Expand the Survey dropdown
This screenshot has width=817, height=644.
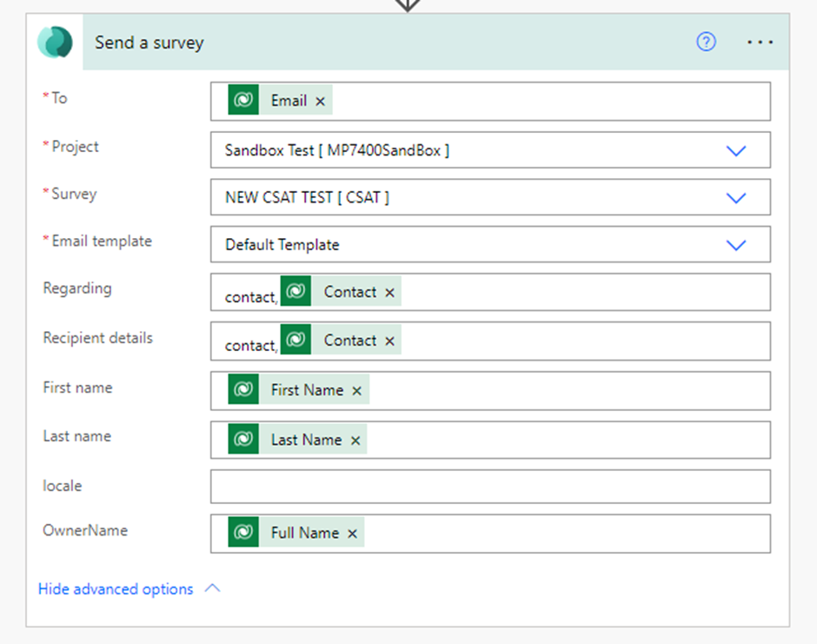pyautogui.click(x=735, y=197)
